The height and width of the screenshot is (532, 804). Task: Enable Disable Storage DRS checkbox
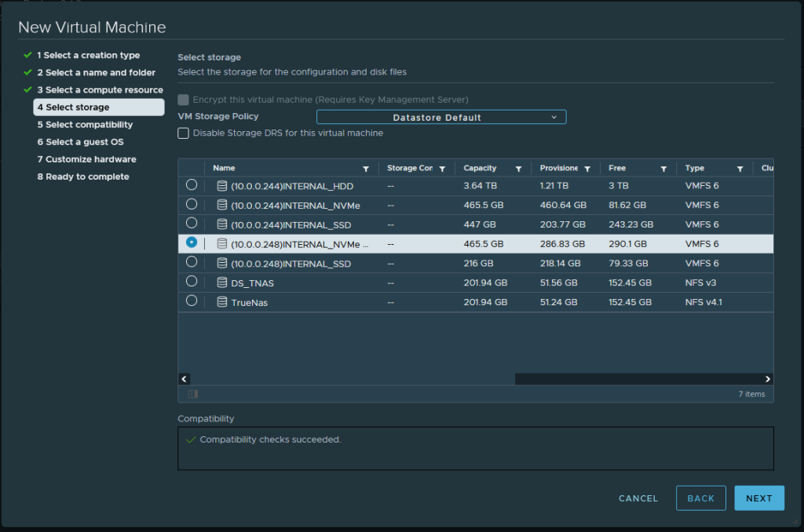point(184,133)
